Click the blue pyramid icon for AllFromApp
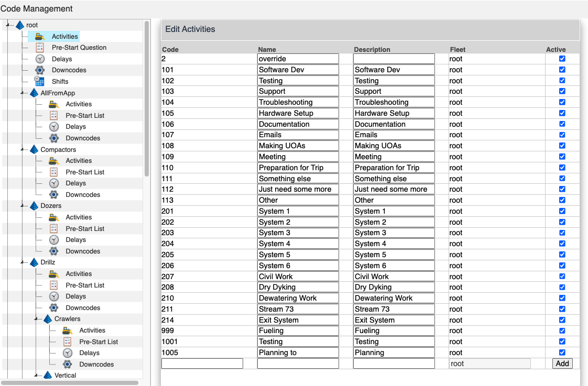This screenshot has width=588, height=386. [34, 93]
